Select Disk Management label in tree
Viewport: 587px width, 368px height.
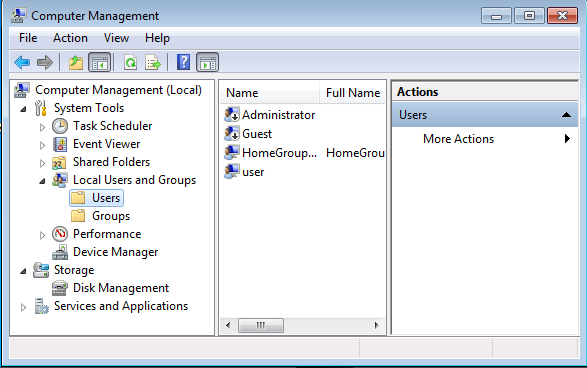click(121, 288)
